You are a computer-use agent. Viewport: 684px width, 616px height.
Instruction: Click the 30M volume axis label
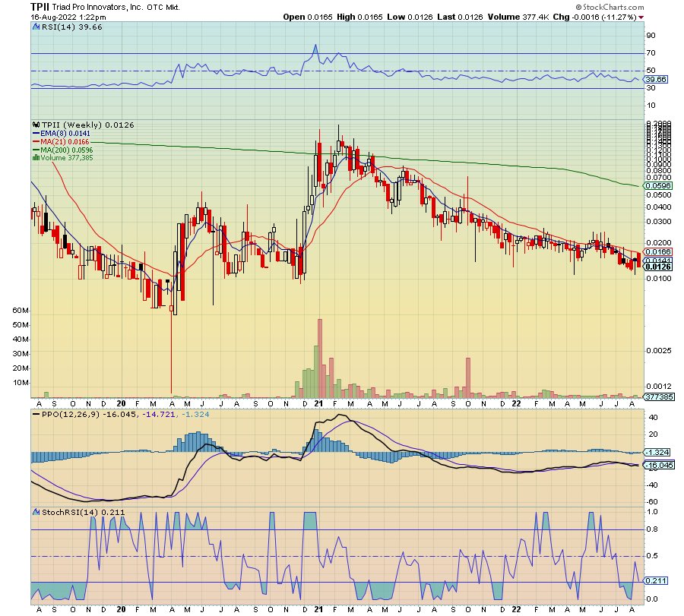[x=21, y=353]
